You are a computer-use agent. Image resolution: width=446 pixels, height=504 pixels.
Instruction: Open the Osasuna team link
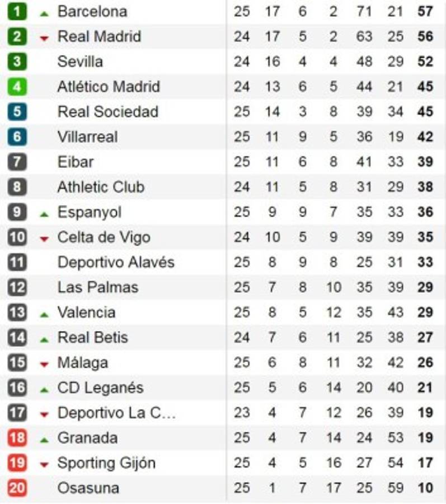click(x=88, y=488)
